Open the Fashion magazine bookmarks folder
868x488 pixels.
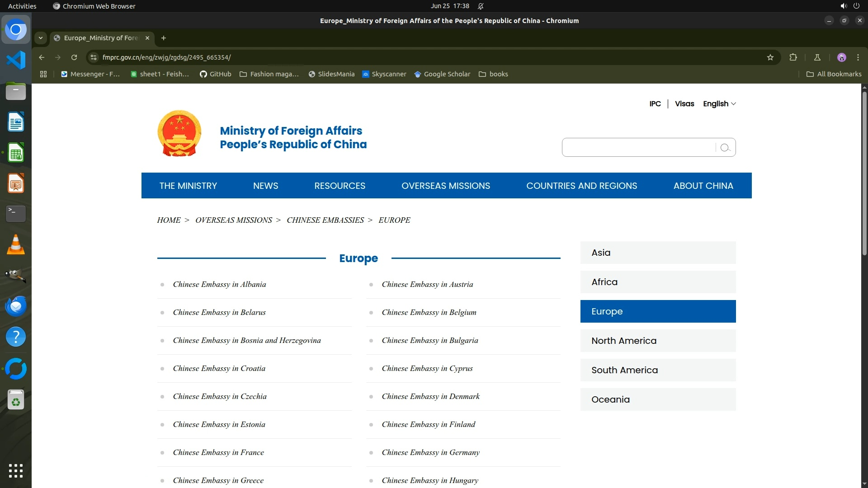pos(269,74)
